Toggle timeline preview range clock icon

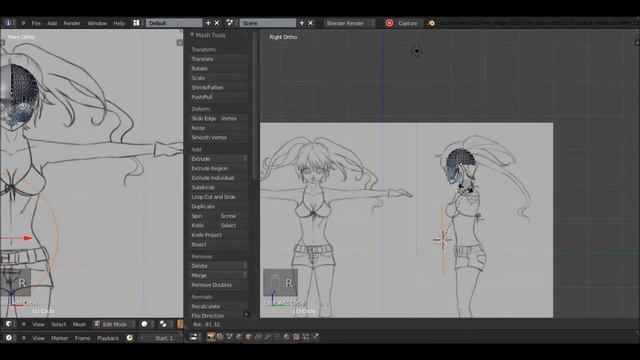(x=130, y=338)
